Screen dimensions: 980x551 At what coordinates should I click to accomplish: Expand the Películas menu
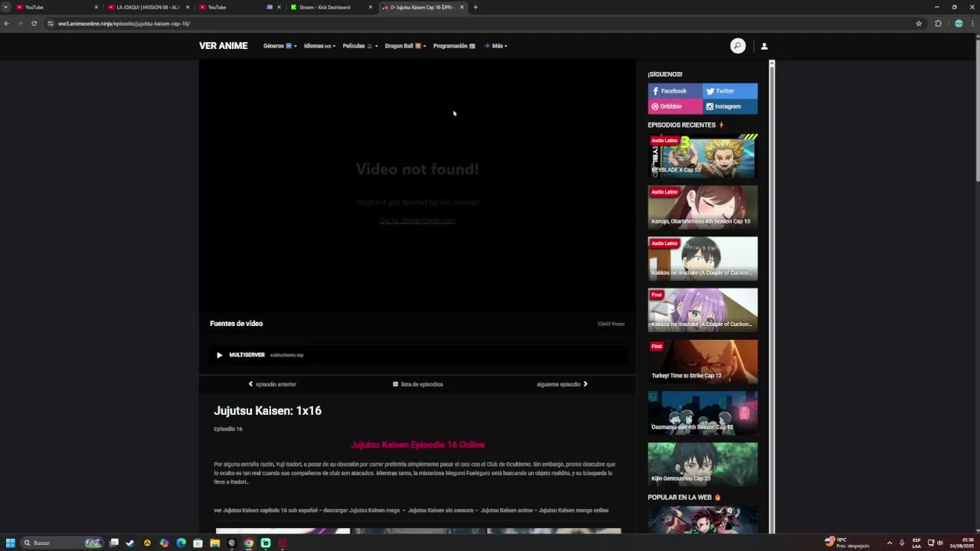[360, 46]
